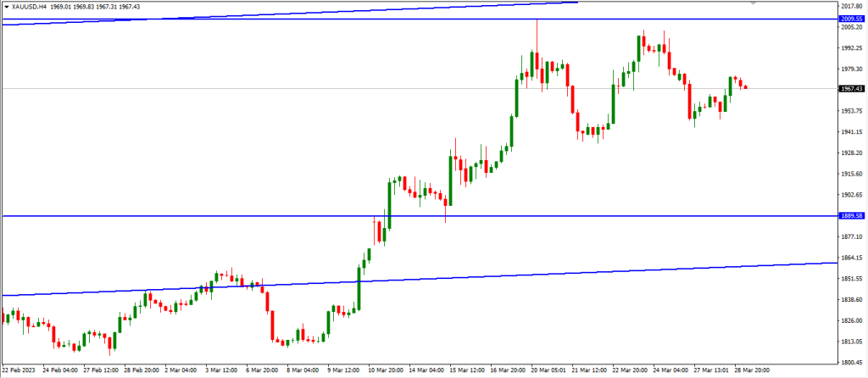This screenshot has width=868, height=378.
Task: Select the lower ascending blue trendline
Action: (509, 275)
